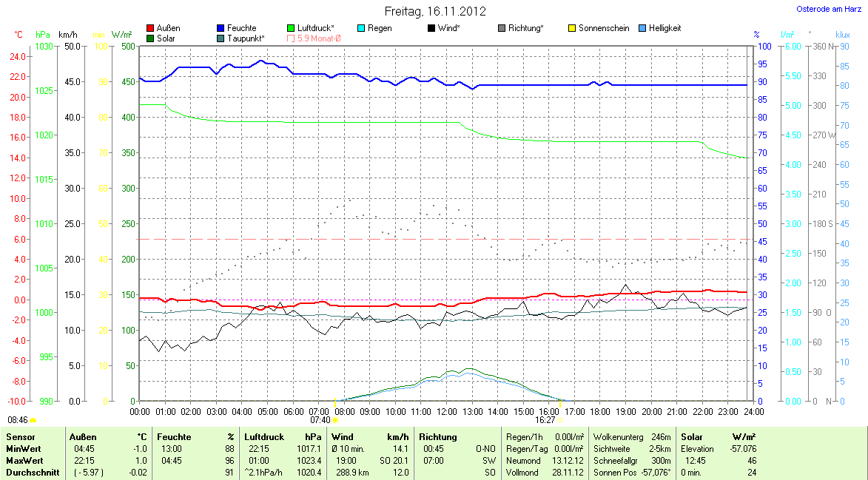
Task: Click the red Außen legend swatch
Action: pos(152,28)
